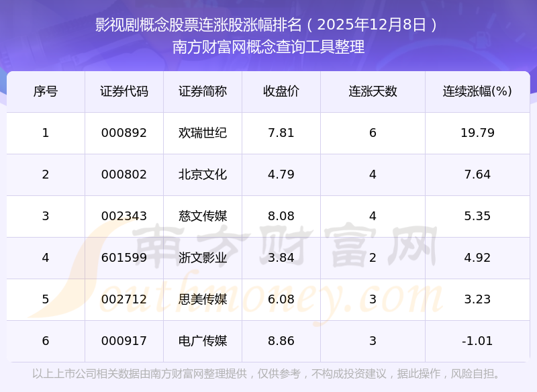Click stock code 601599
This screenshot has width=537, height=392.
click(124, 258)
